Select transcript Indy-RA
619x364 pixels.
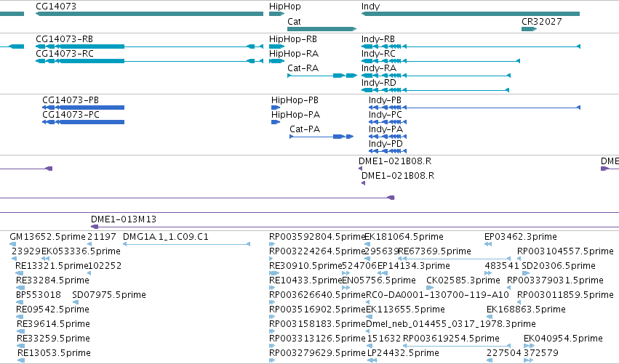436,76
